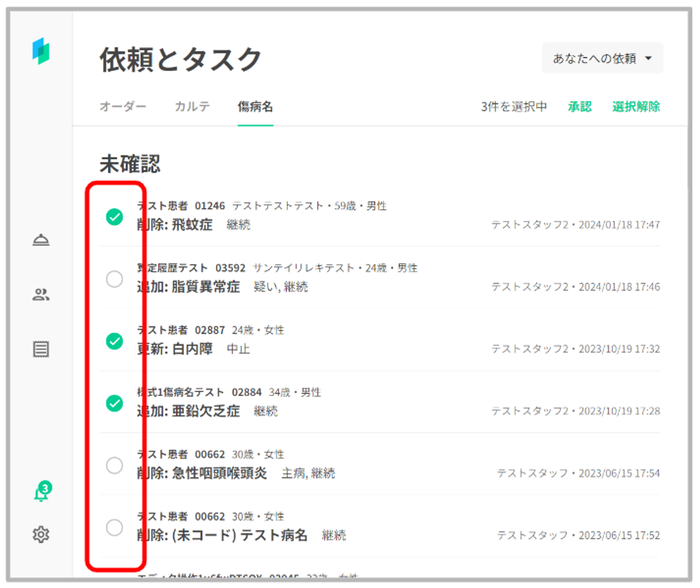Open the document list icon in the sidebar
The image size is (700, 588).
pos(41,349)
